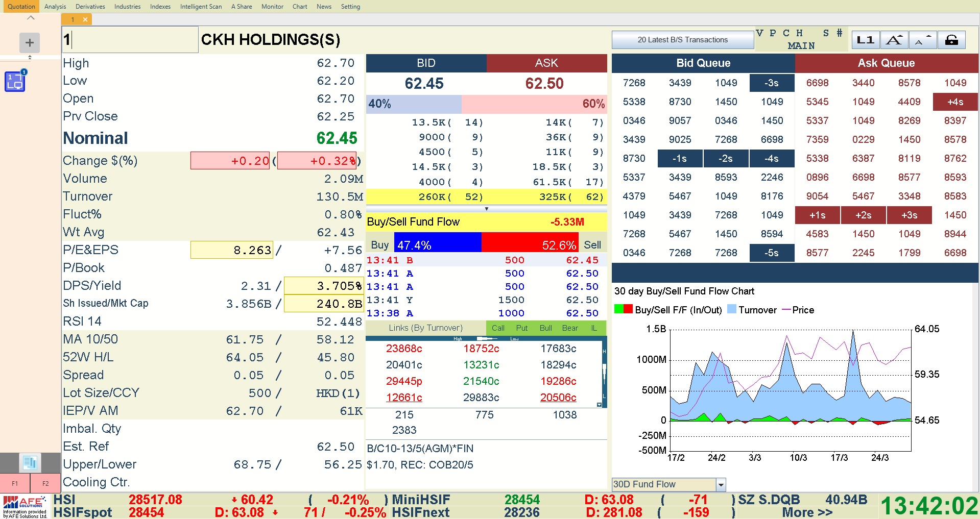Click the P/E value 8.263 field
This screenshot has height=519, width=980.
click(x=231, y=250)
